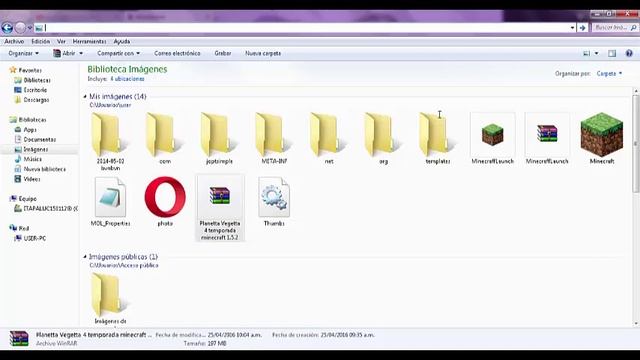This screenshot has width=640, height=360.
Task: Open the Archivo menu
Action: (x=14, y=41)
